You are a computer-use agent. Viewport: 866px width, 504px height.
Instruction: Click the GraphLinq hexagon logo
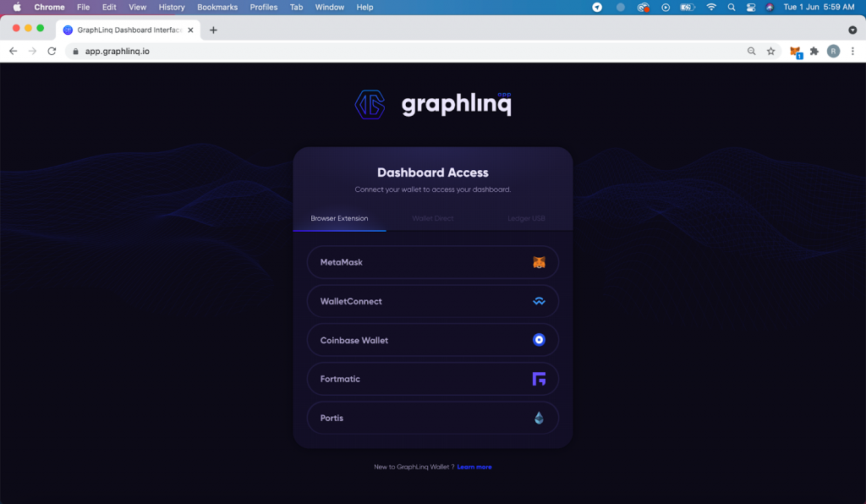370,104
